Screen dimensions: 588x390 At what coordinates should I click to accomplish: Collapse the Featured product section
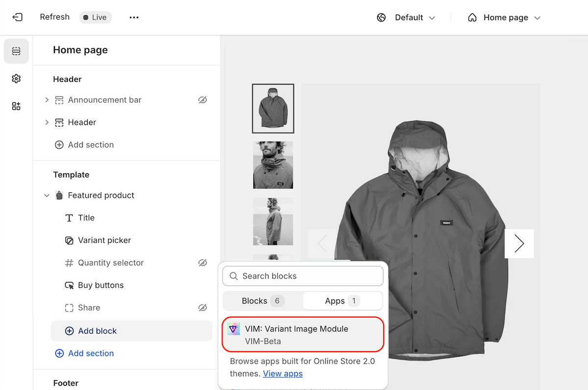point(47,195)
